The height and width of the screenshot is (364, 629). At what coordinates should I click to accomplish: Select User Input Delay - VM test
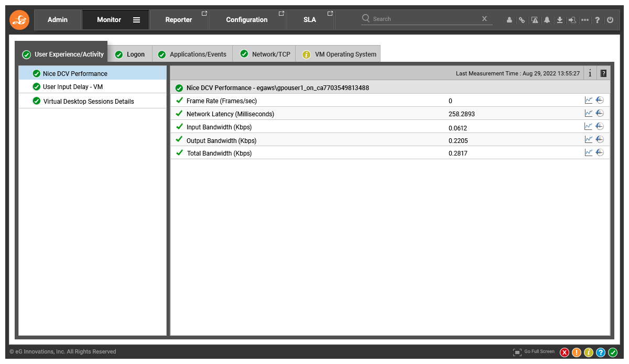click(92, 86)
